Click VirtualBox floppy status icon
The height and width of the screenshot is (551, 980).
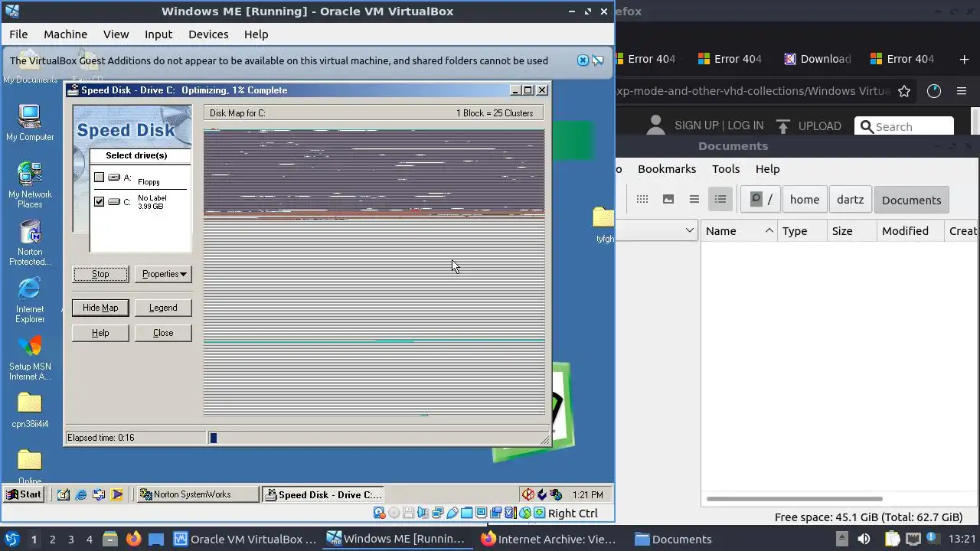[x=408, y=514]
